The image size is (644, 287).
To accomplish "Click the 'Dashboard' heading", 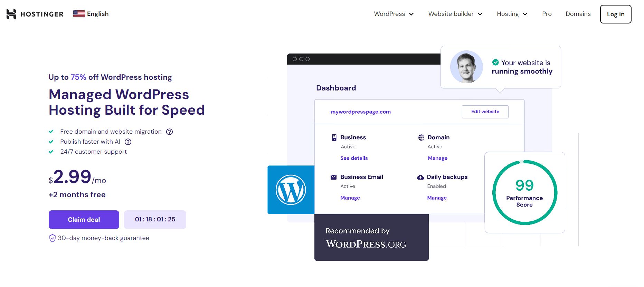I will point(336,88).
